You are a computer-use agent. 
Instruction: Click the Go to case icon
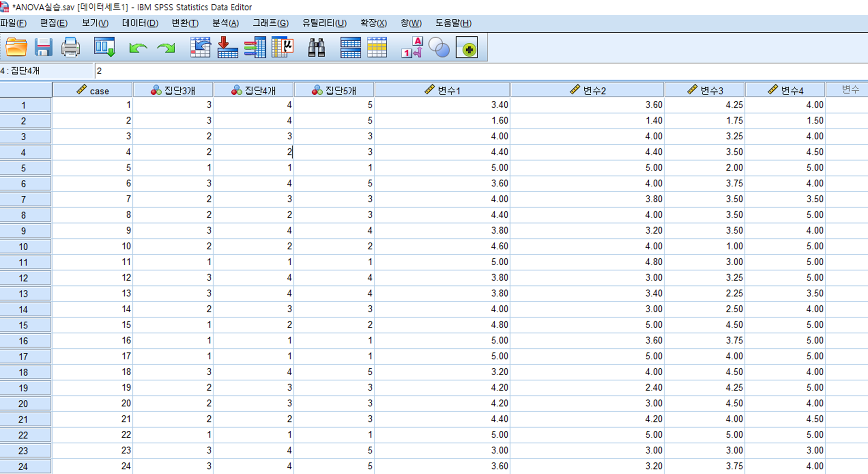(x=200, y=47)
